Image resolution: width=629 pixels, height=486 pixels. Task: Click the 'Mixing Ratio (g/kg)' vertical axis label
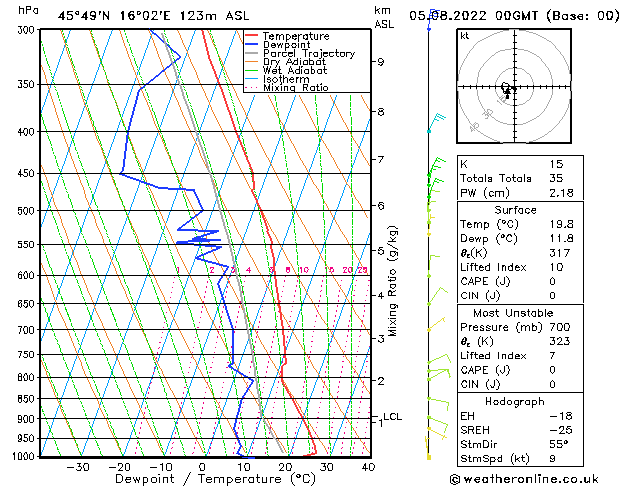coord(392,281)
